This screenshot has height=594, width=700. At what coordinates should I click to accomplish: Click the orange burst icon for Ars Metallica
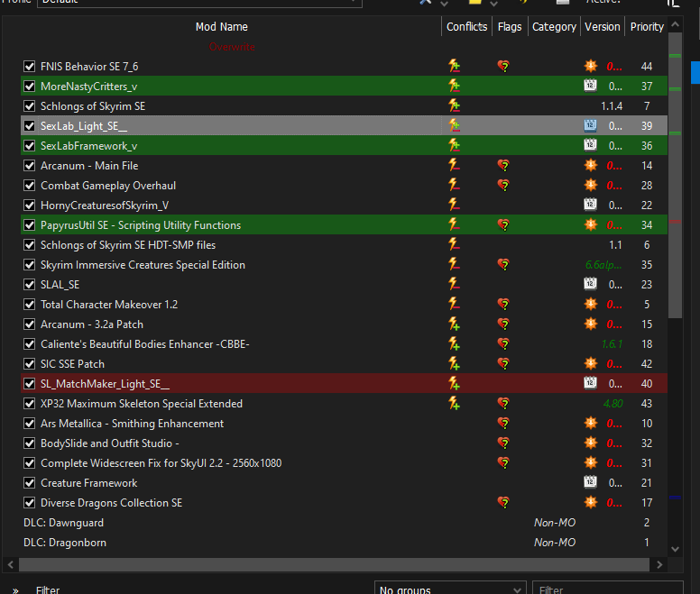591,424
